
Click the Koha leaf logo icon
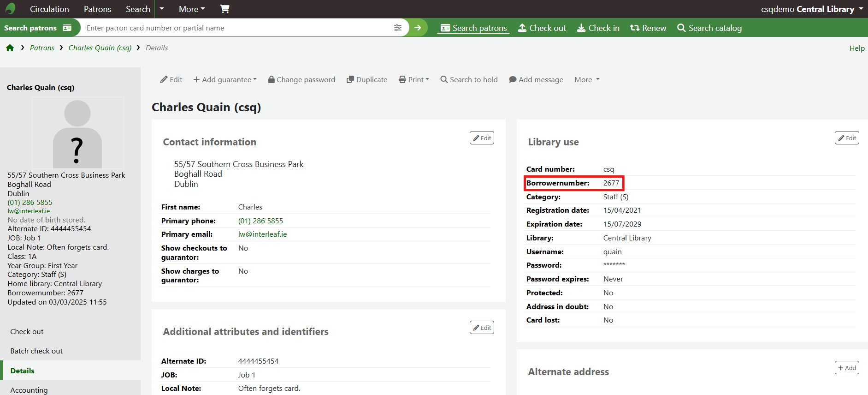click(10, 9)
